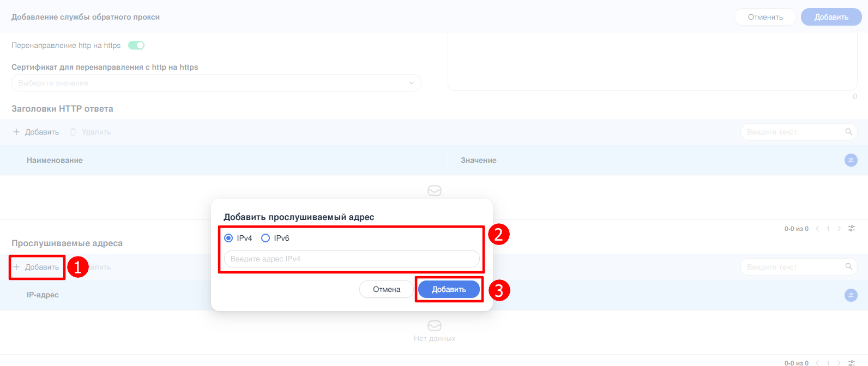Click pagination settings icon under headers table
The width and height of the screenshot is (868, 366).
pos(851,229)
